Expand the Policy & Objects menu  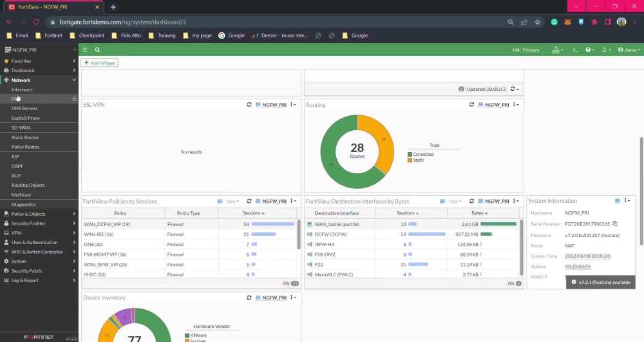tap(39, 214)
